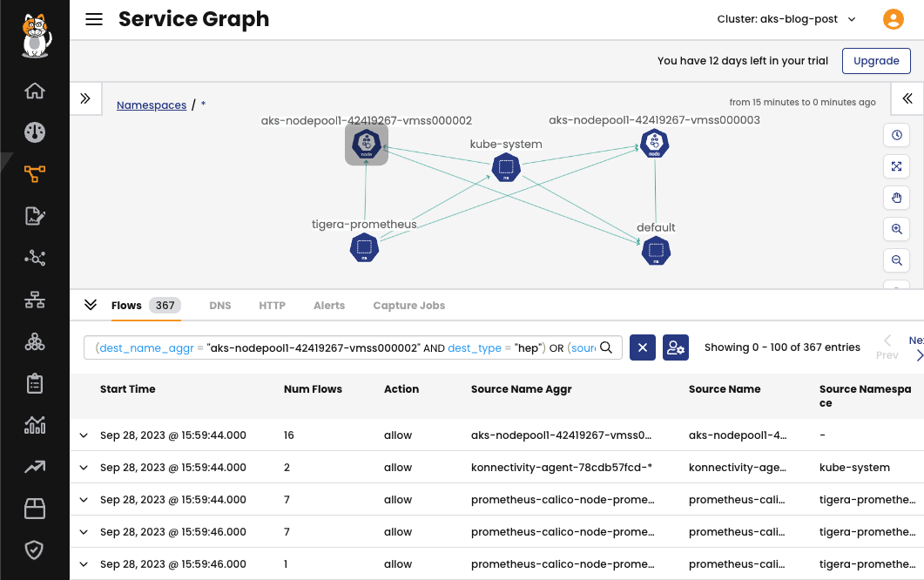The image size is (924, 580).
Task: Open user filter settings button
Action: tap(675, 347)
